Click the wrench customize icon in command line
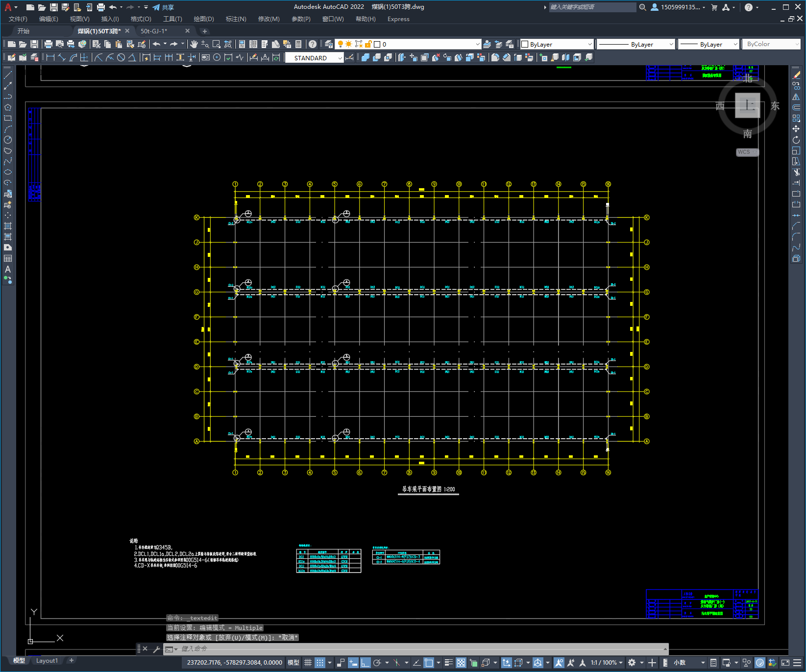Image resolution: width=806 pixels, height=672 pixels. point(157,649)
